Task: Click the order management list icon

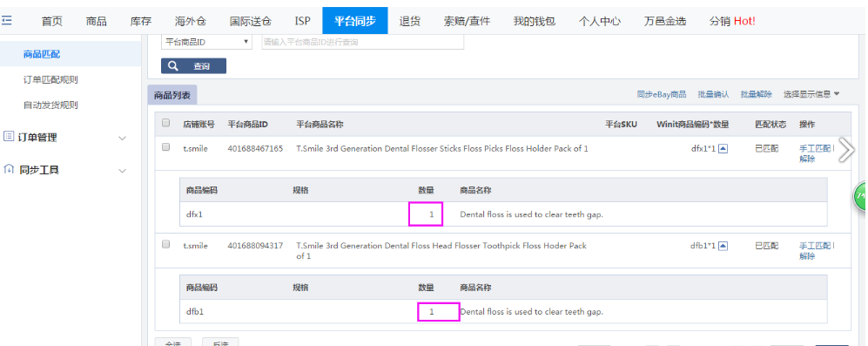Action: coord(9,137)
